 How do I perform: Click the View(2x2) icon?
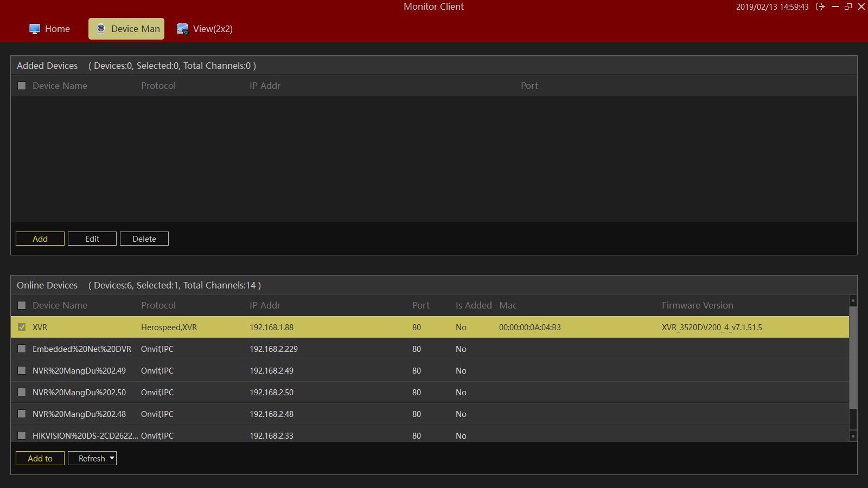(x=182, y=29)
